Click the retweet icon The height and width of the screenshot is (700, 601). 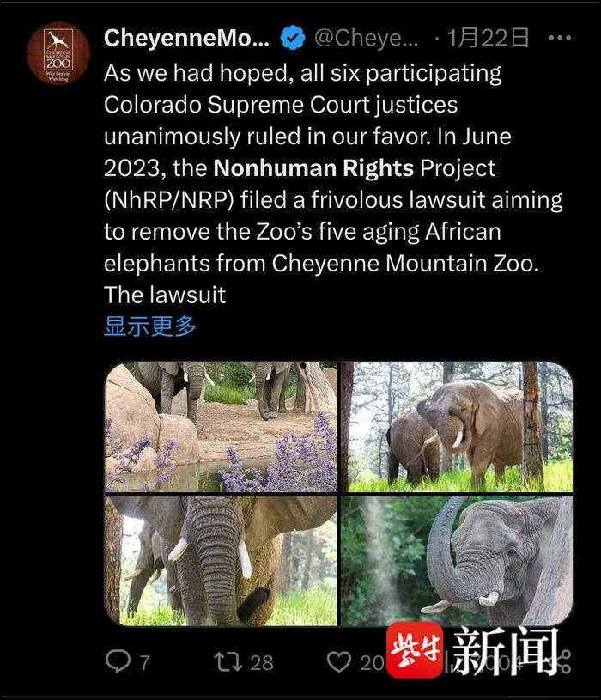click(228, 661)
